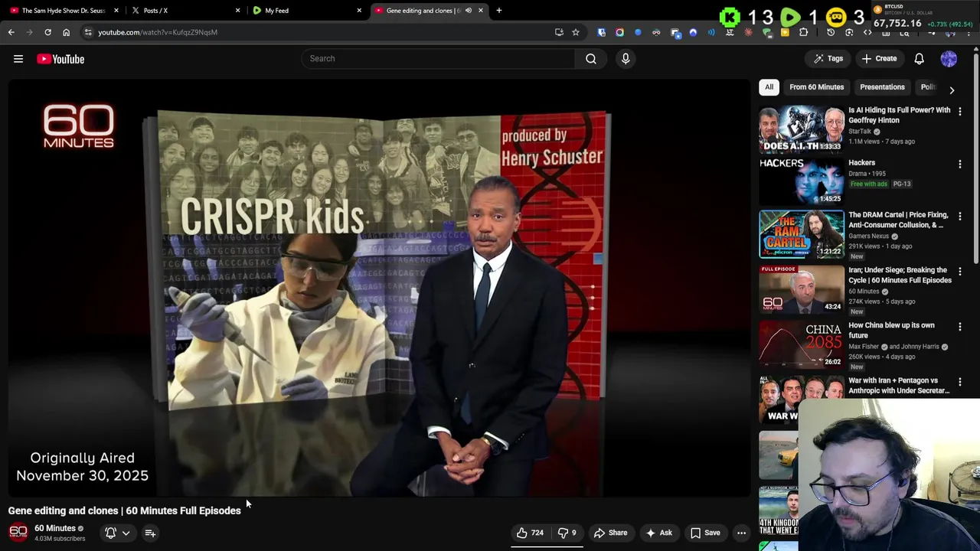The width and height of the screenshot is (980, 551).
Task: Share this video
Action: point(610,533)
